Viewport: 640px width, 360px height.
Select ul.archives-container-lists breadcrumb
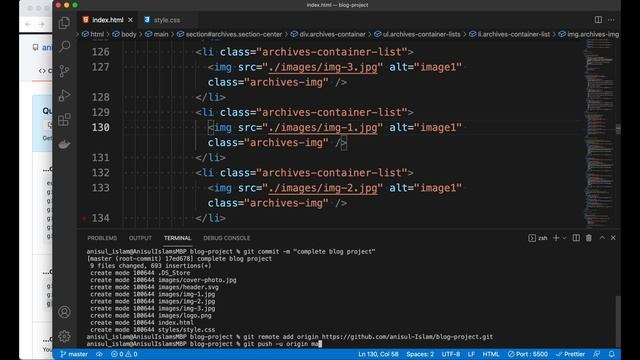pyautogui.click(x=418, y=34)
